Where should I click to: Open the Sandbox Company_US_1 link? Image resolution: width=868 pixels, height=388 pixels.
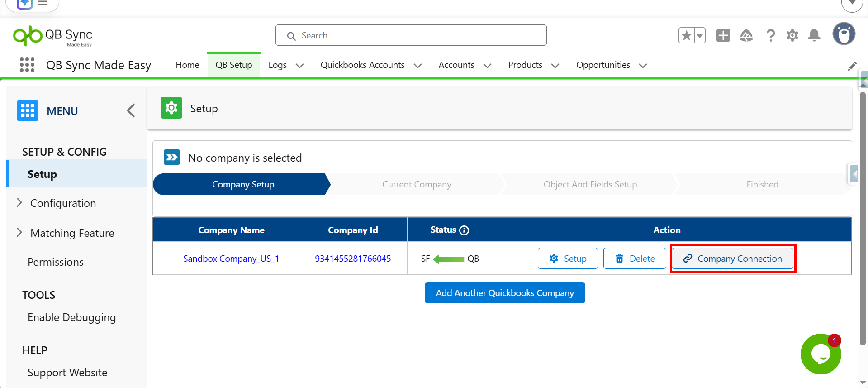click(x=231, y=259)
